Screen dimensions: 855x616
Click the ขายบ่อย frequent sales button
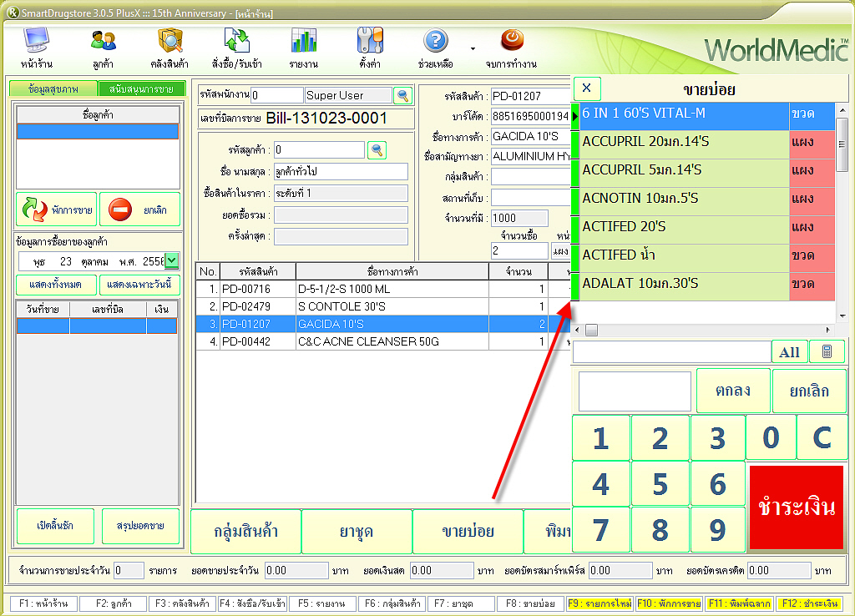[x=468, y=532]
